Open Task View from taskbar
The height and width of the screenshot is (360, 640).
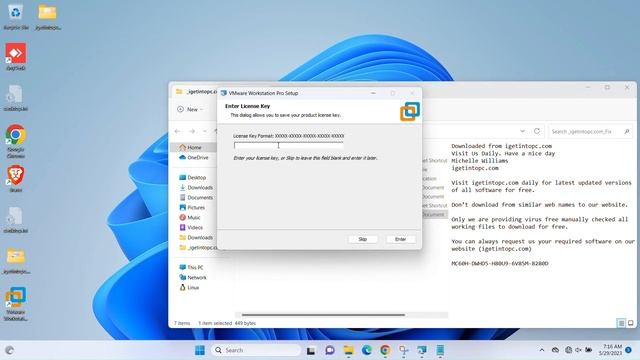coord(311,350)
